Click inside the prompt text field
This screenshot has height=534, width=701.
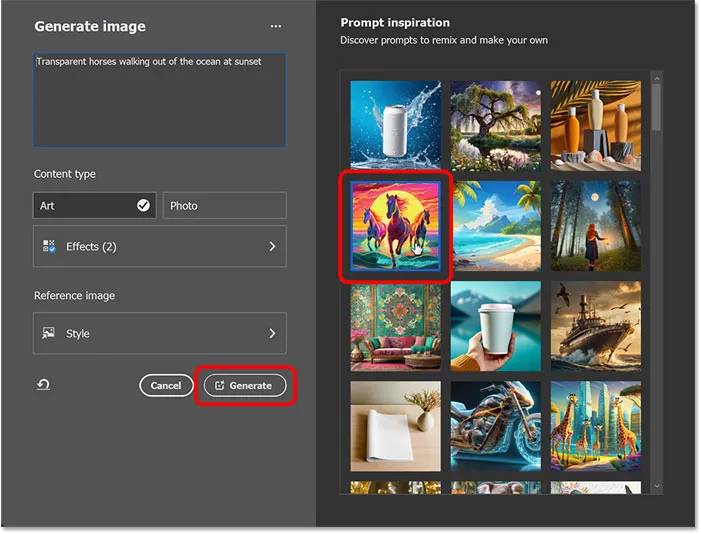point(160,100)
